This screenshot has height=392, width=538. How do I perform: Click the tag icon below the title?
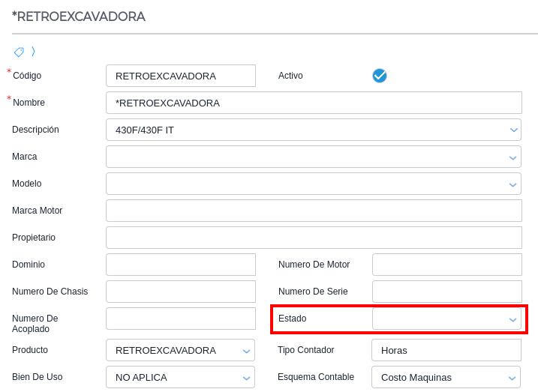19,52
